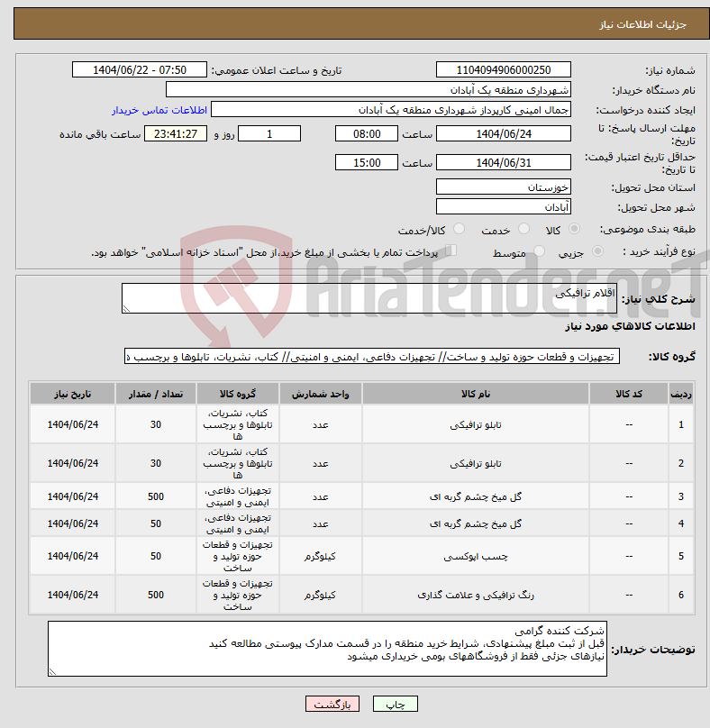Screen dimensions: 710x728
Task: Select the خدمت radio button
Action: pos(523,229)
